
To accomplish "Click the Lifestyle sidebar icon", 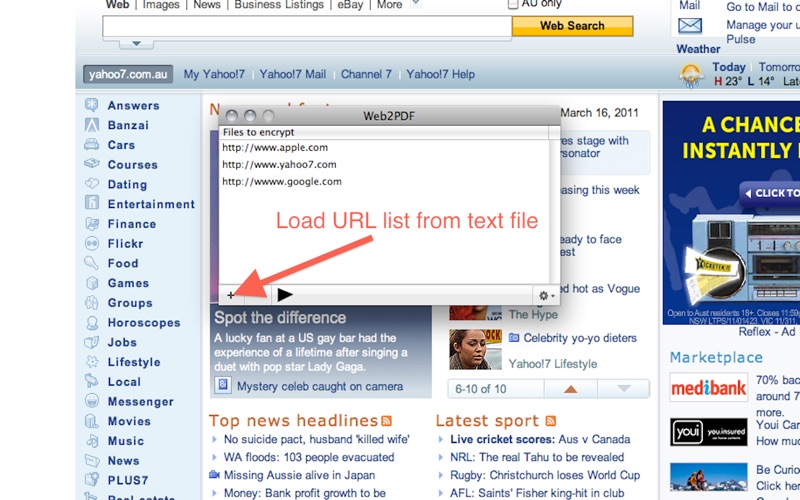I will pyautogui.click(x=92, y=362).
